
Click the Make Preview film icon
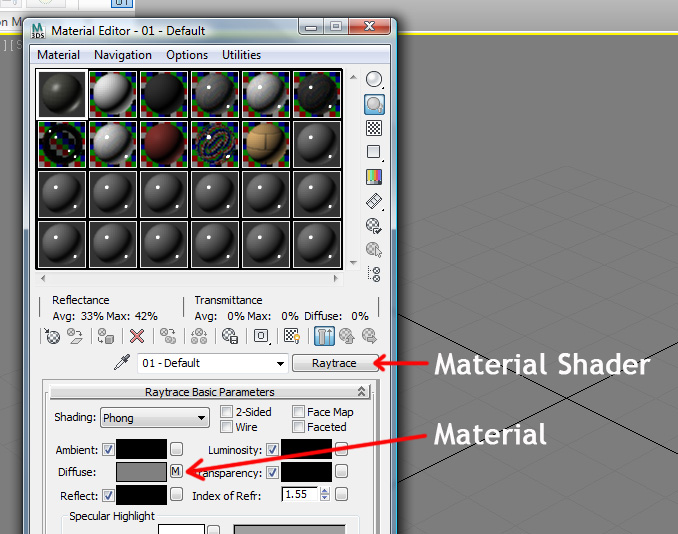[x=374, y=201]
